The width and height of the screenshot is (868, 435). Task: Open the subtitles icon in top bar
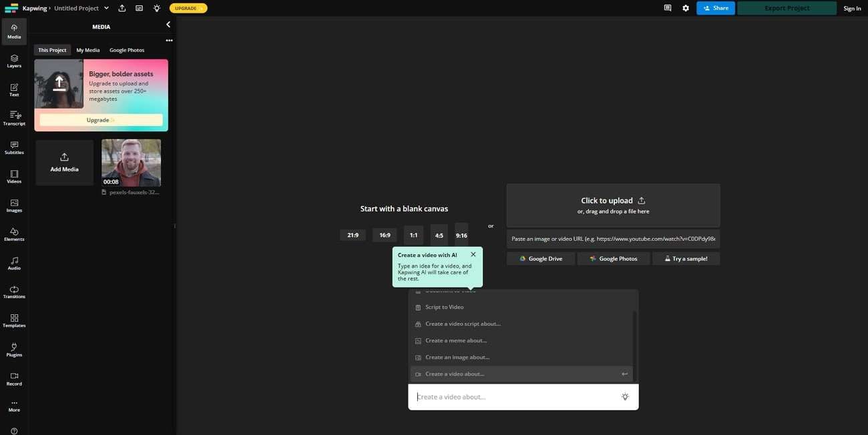click(139, 8)
